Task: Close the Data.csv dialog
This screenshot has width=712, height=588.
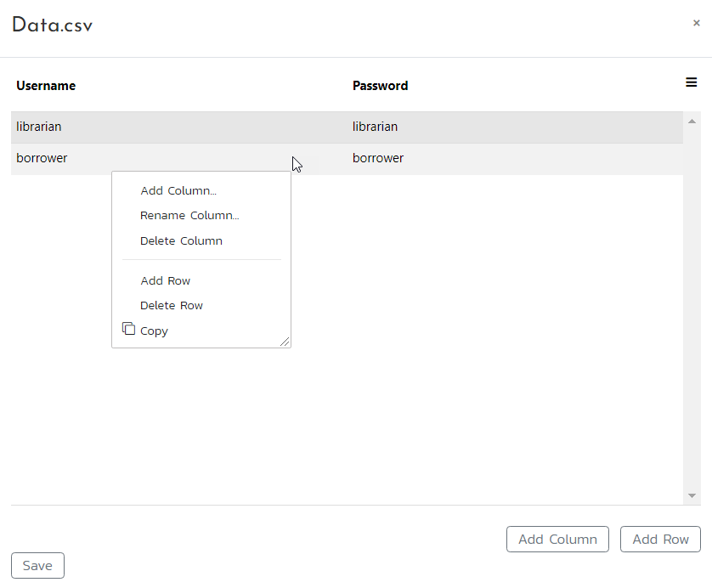Action: (x=696, y=24)
